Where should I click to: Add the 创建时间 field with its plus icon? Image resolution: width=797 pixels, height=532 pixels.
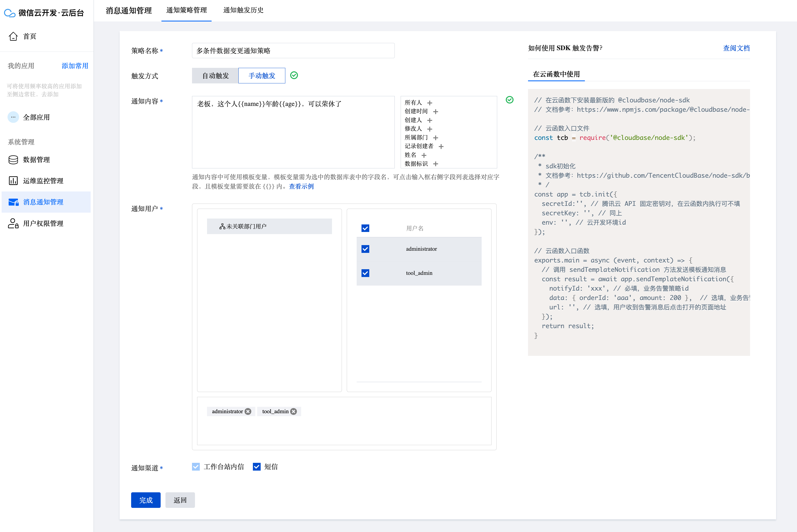(x=436, y=112)
